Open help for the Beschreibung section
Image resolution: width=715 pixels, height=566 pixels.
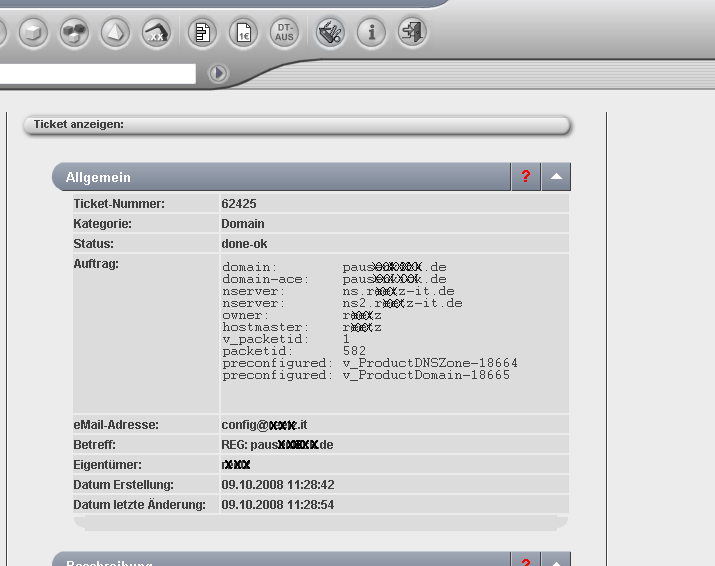pyautogui.click(x=526, y=561)
